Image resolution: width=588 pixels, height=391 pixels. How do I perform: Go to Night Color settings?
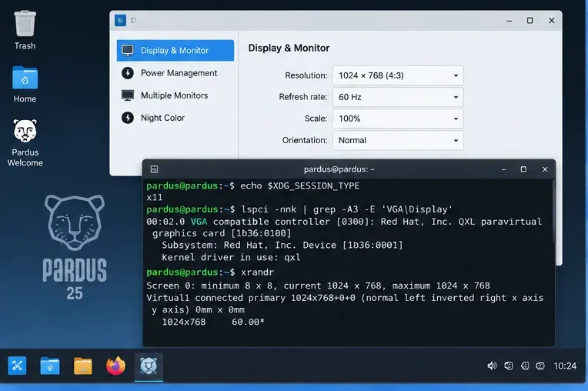(x=175, y=118)
